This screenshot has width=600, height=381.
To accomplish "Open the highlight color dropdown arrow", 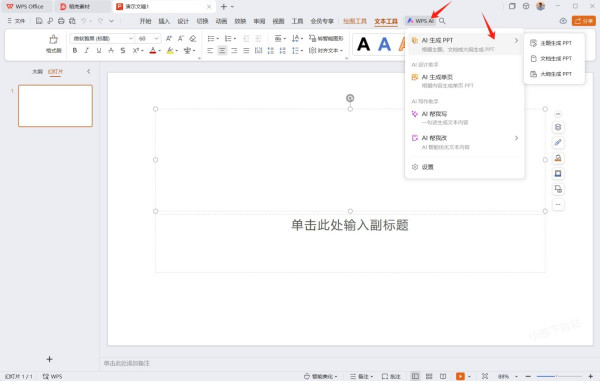I will click(177, 50).
